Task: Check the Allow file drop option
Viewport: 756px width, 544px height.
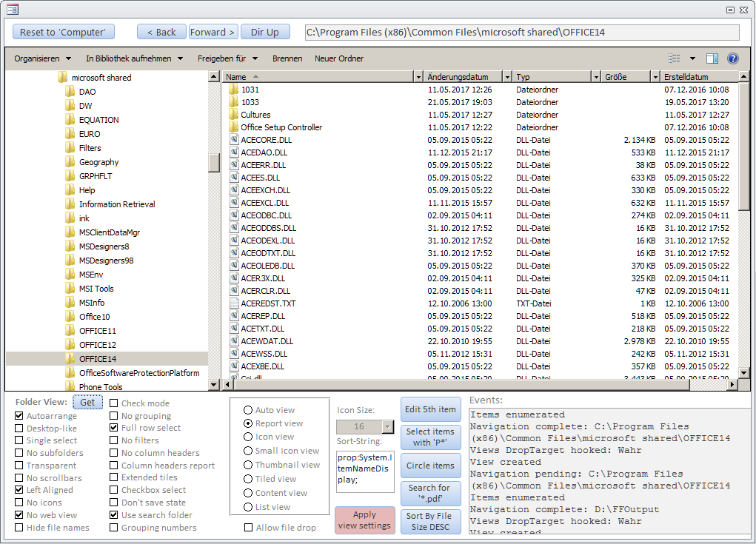Action: 248,528
